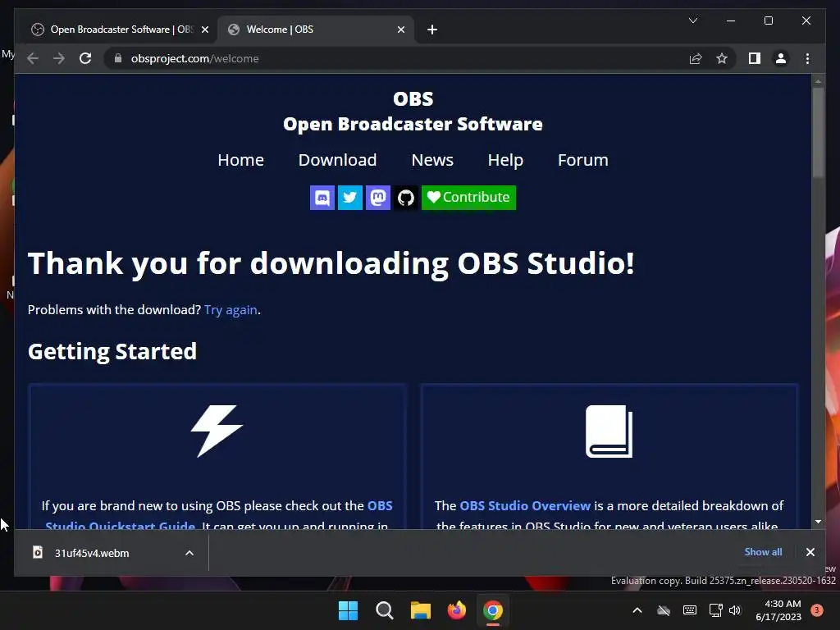Click the OneDrive cloud tray icon
Screen dimensions: 840x630
coord(664,610)
